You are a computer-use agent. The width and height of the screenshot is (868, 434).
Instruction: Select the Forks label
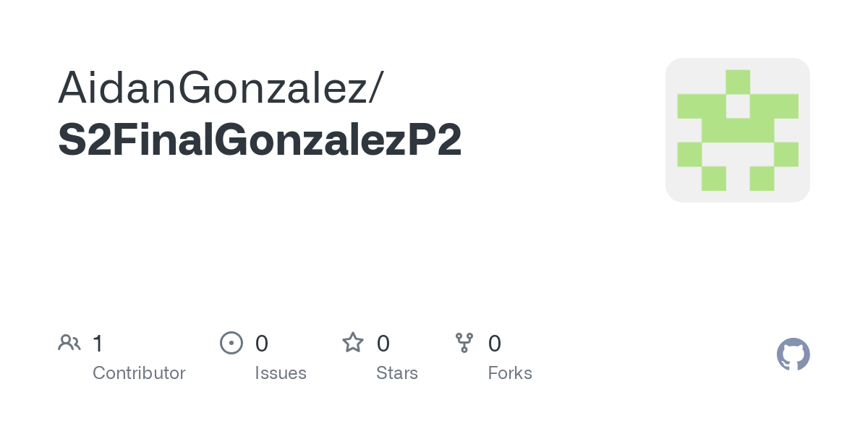[510, 373]
